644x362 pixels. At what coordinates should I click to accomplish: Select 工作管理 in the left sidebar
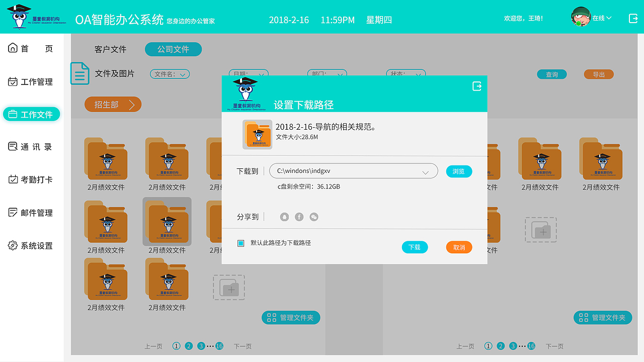32,81
